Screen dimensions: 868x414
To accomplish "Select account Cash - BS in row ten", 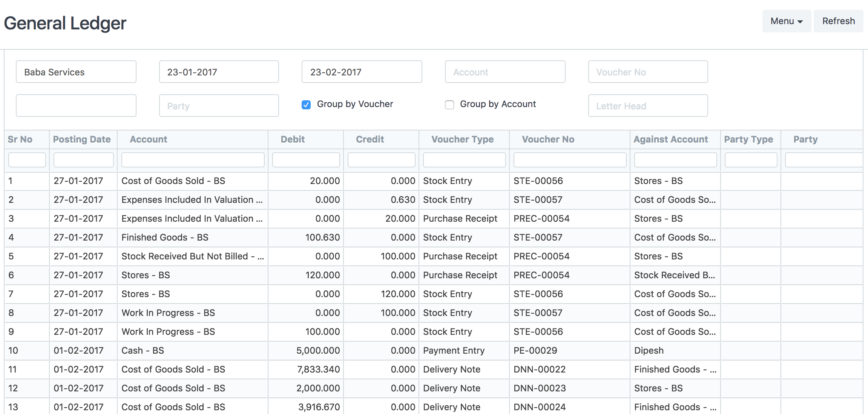I will coord(142,350).
